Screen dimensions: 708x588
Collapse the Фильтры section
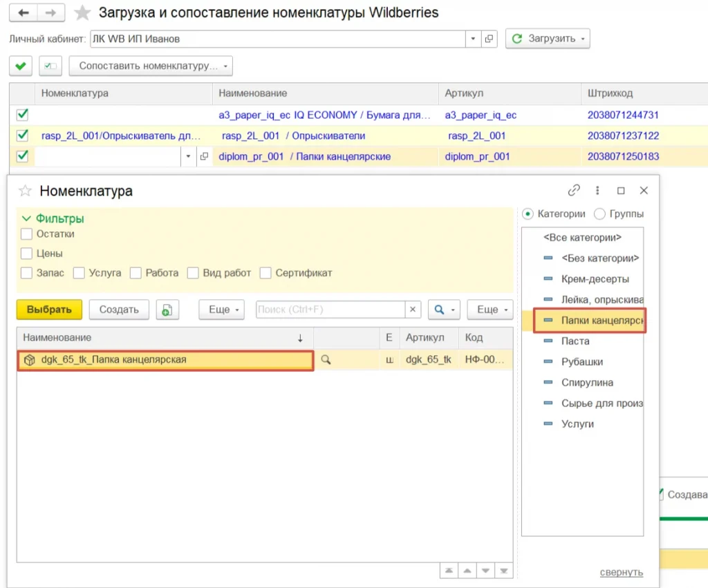coord(27,218)
